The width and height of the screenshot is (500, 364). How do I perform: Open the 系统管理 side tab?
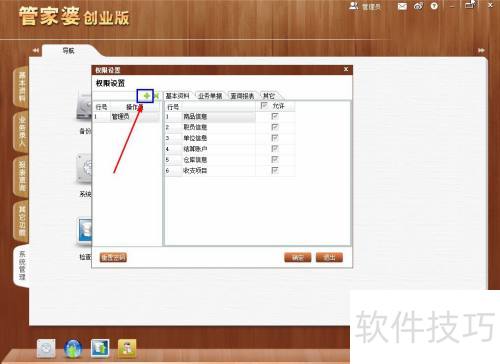tap(22, 266)
